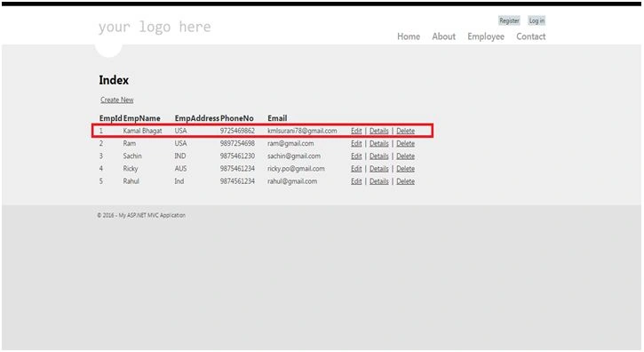Open Details for Ram
Image resolution: width=644 pixels, height=352 pixels.
click(378, 143)
